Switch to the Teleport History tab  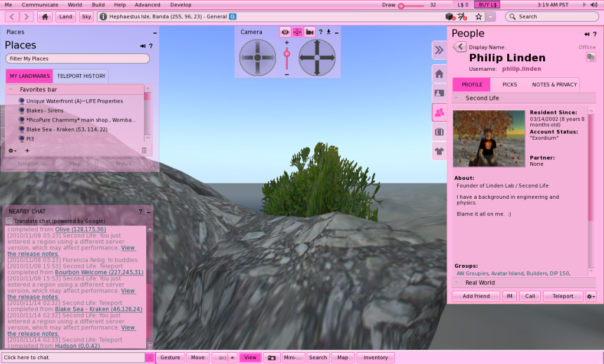(x=81, y=76)
